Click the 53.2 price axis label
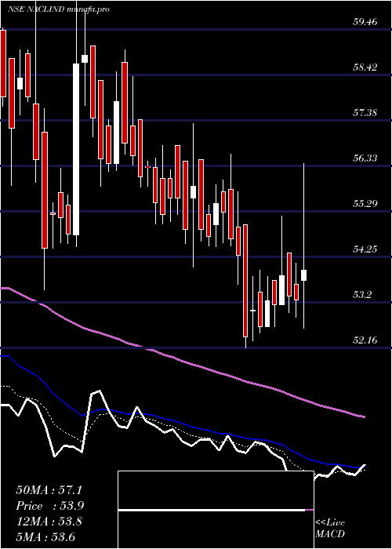Image resolution: width=392 pixels, height=549 pixels. [x=362, y=294]
